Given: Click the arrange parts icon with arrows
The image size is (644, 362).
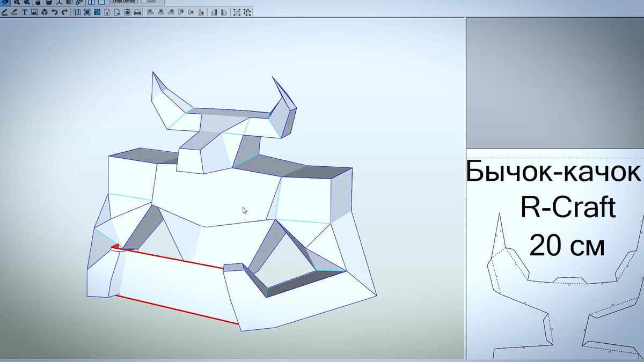Looking at the screenshot, I should (87, 12).
